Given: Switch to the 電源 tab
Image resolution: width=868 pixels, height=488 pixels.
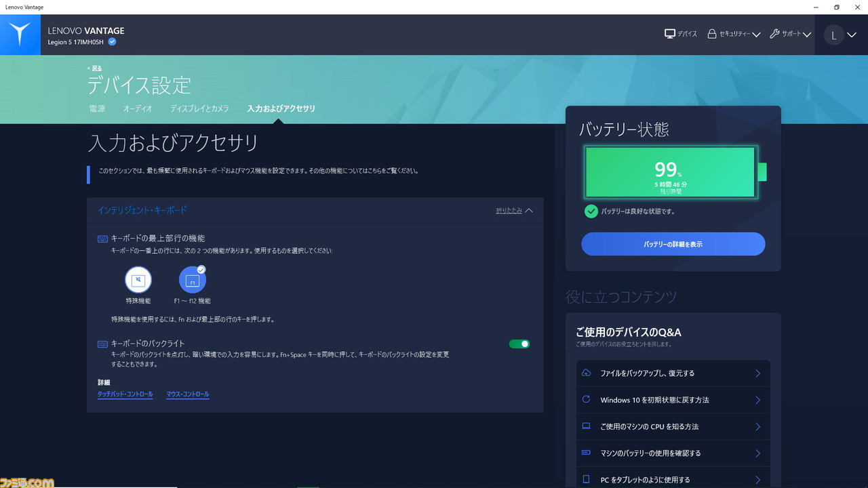Looking at the screenshot, I should click(x=97, y=108).
